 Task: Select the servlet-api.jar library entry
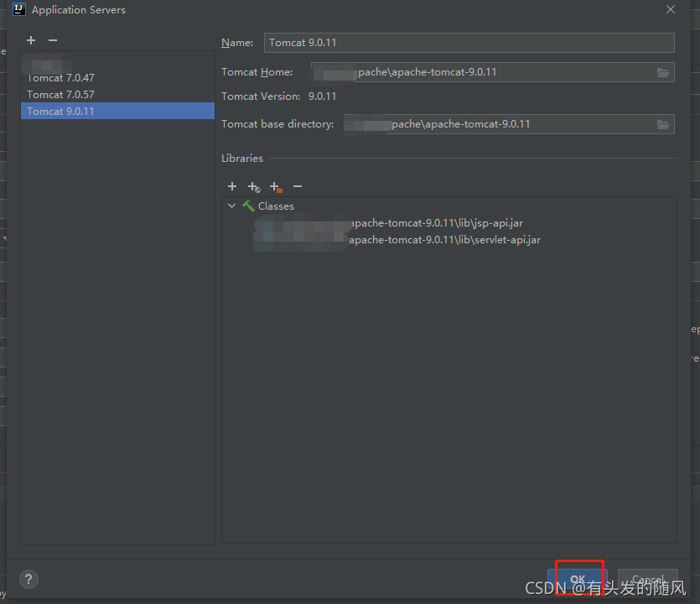pos(397,240)
